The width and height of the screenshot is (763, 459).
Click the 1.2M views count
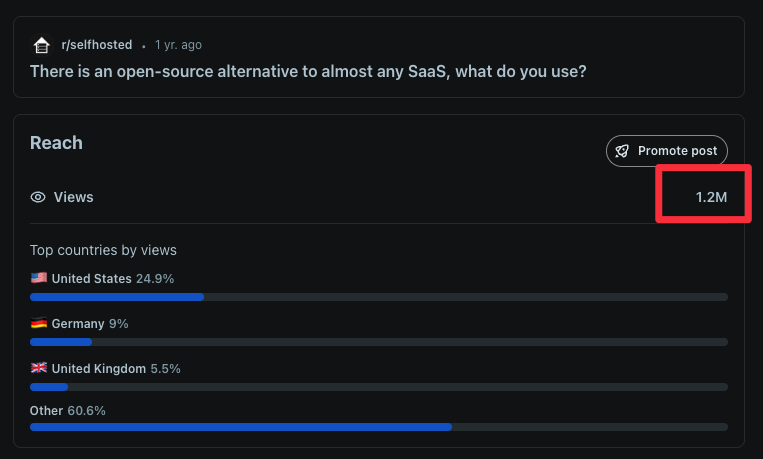(711, 197)
